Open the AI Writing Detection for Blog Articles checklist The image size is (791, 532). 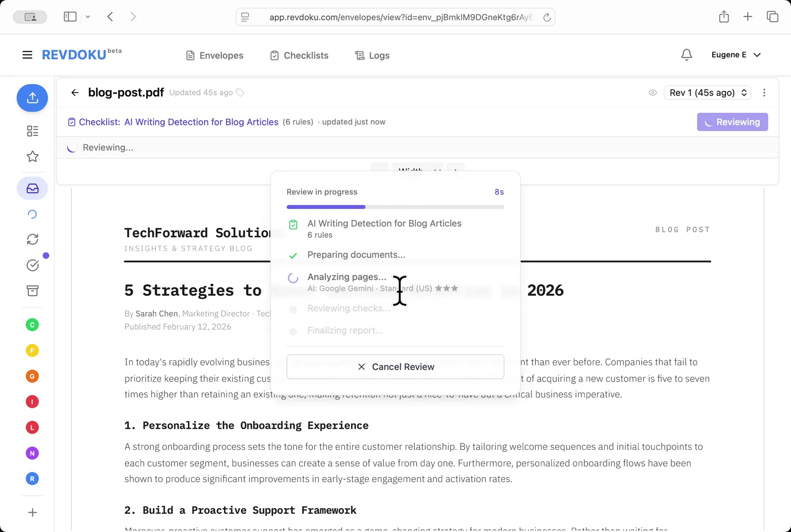pyautogui.click(x=201, y=122)
